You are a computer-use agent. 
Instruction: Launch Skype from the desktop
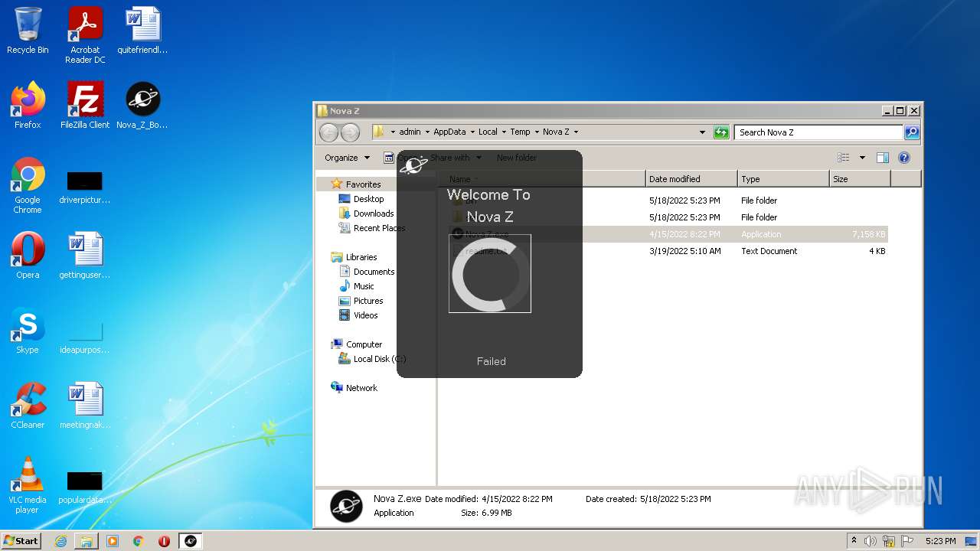point(28,331)
